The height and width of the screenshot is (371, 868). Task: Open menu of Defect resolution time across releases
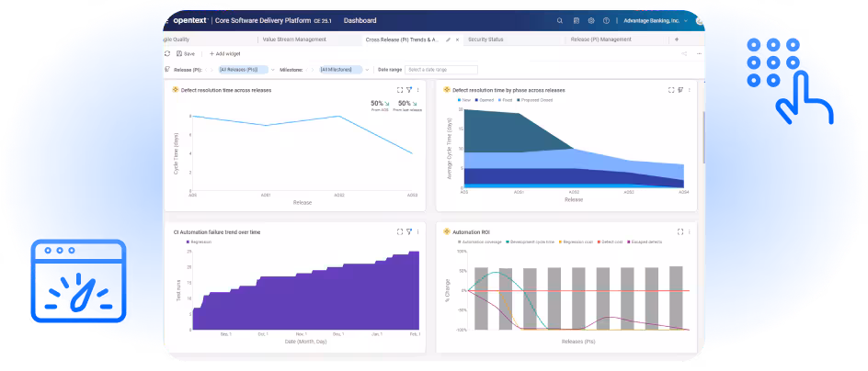pos(418,90)
